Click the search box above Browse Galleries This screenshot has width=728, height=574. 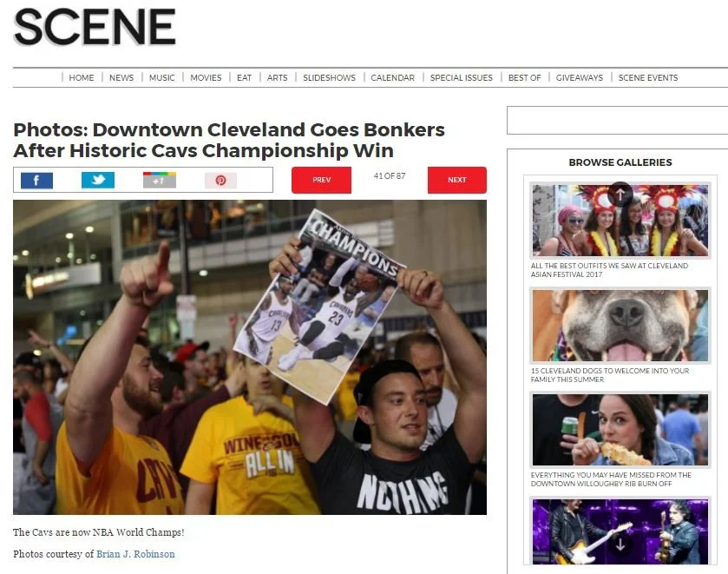point(617,121)
